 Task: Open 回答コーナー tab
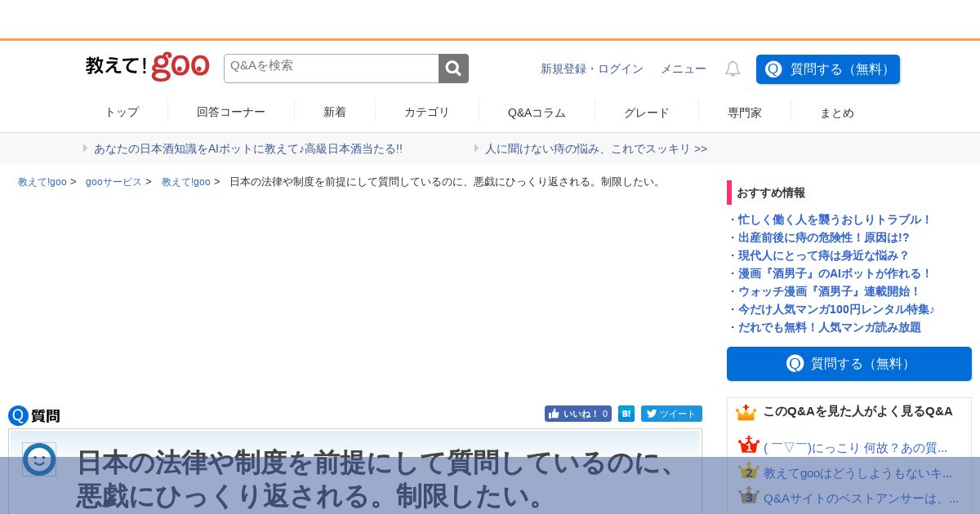click(x=231, y=113)
